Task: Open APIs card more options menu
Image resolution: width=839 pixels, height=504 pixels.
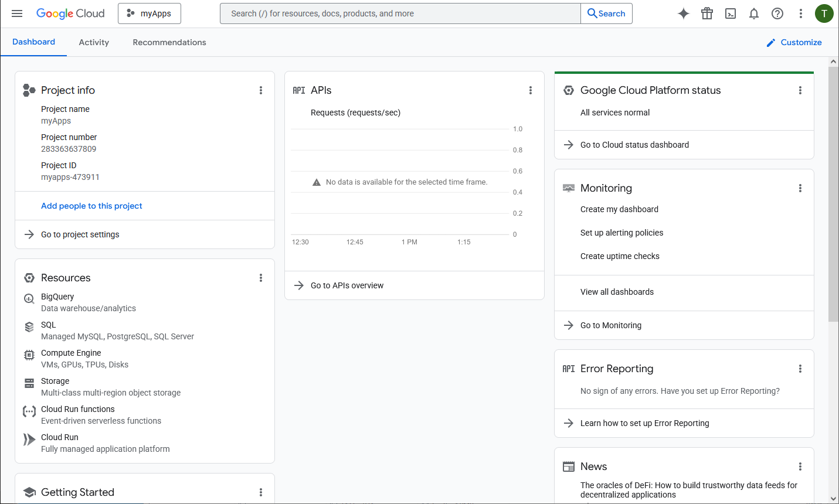Action: (531, 90)
